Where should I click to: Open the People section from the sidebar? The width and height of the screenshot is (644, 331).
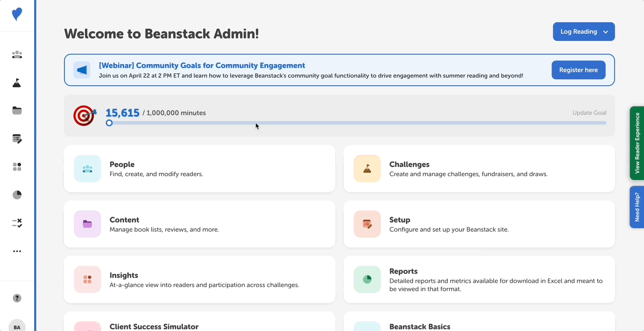click(17, 55)
